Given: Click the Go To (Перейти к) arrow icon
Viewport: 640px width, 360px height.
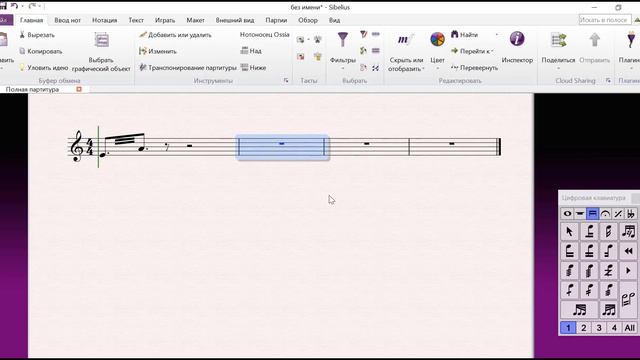Looking at the screenshot, I should pos(455,51).
